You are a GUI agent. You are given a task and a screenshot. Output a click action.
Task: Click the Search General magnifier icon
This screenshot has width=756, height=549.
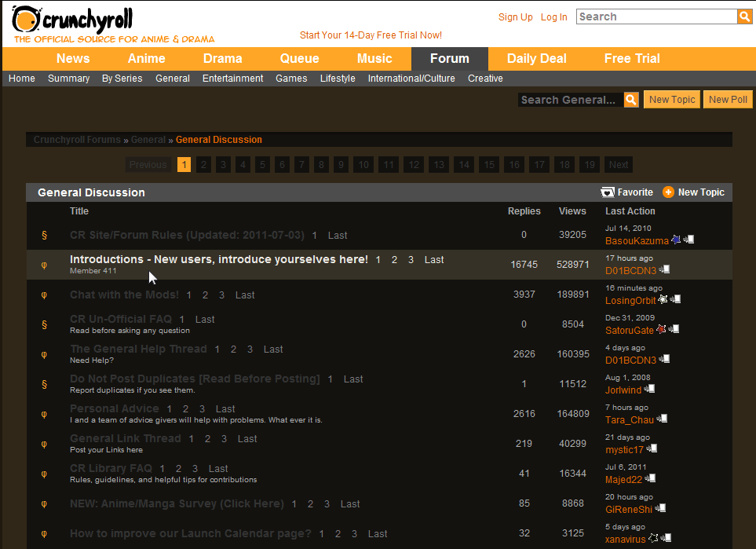tap(631, 100)
